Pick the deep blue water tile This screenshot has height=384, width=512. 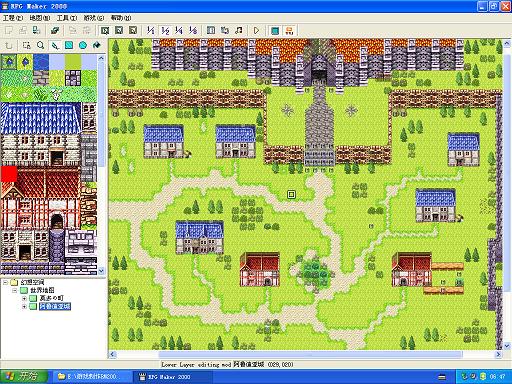41,62
